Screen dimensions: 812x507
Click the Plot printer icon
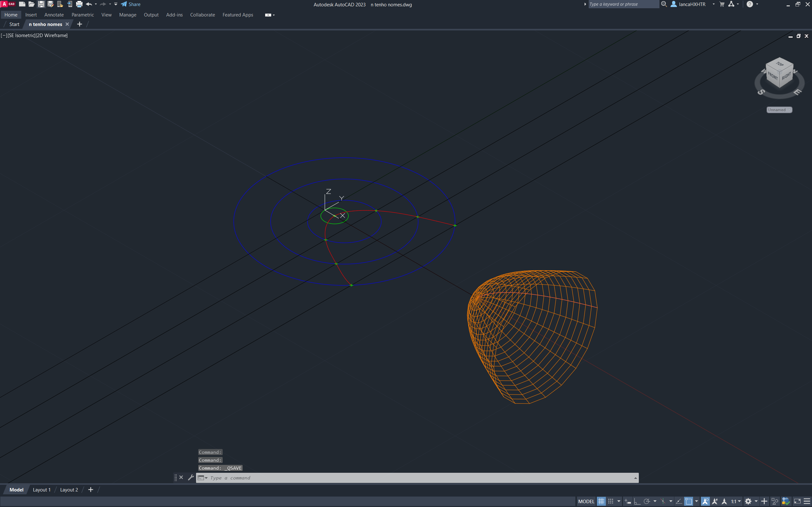79,4
